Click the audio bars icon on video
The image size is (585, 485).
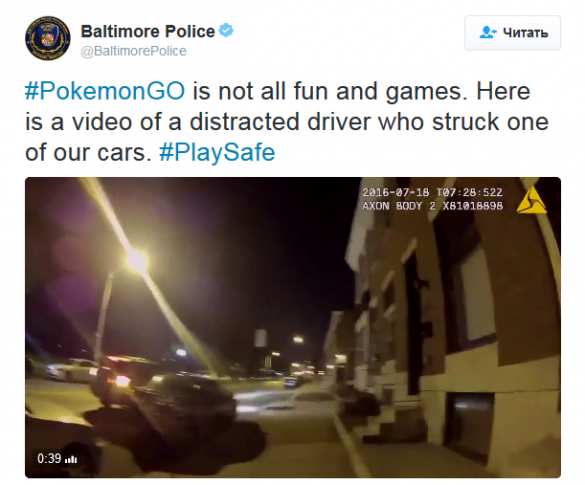click(x=71, y=459)
